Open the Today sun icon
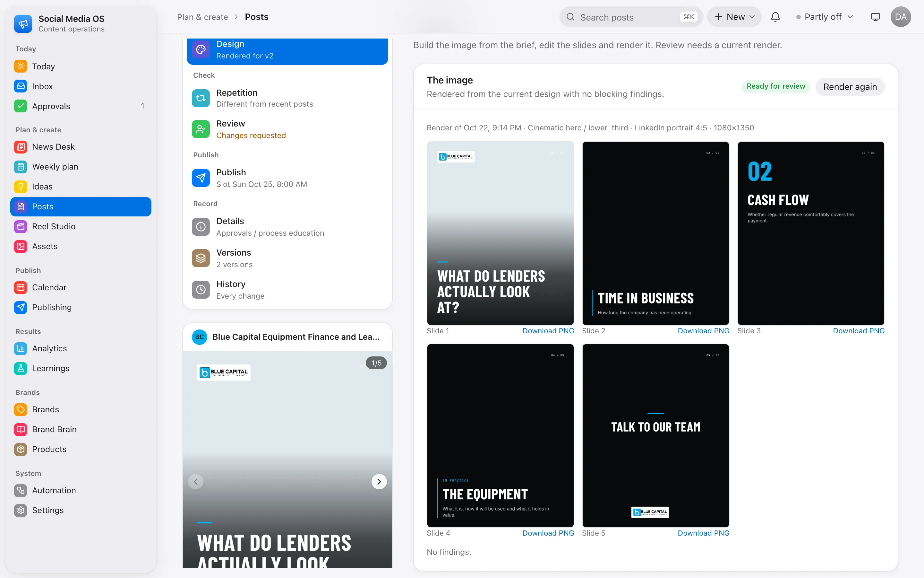924x578 pixels. pyautogui.click(x=21, y=66)
